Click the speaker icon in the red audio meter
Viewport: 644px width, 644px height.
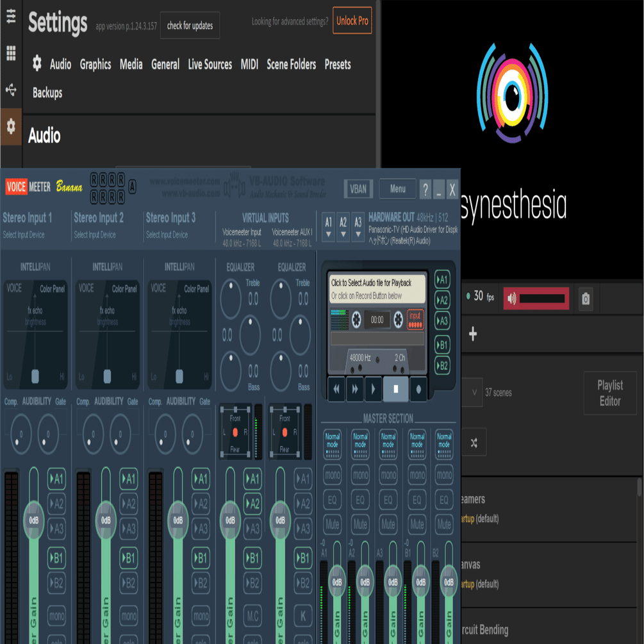(511, 299)
